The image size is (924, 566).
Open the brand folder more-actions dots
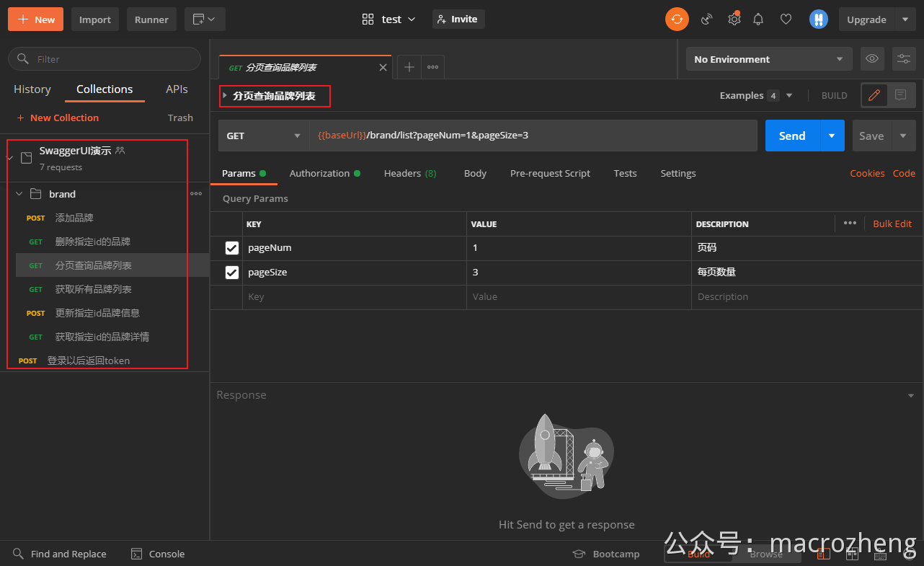[196, 194]
